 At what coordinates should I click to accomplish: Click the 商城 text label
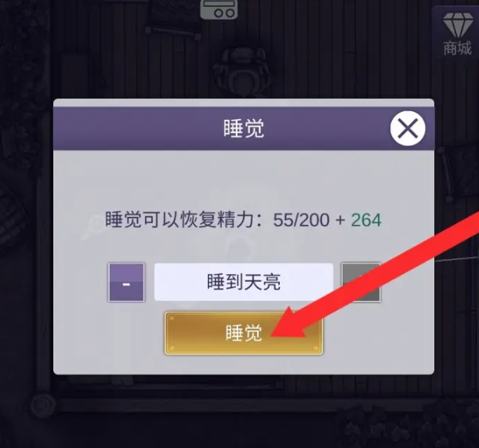coord(457,49)
